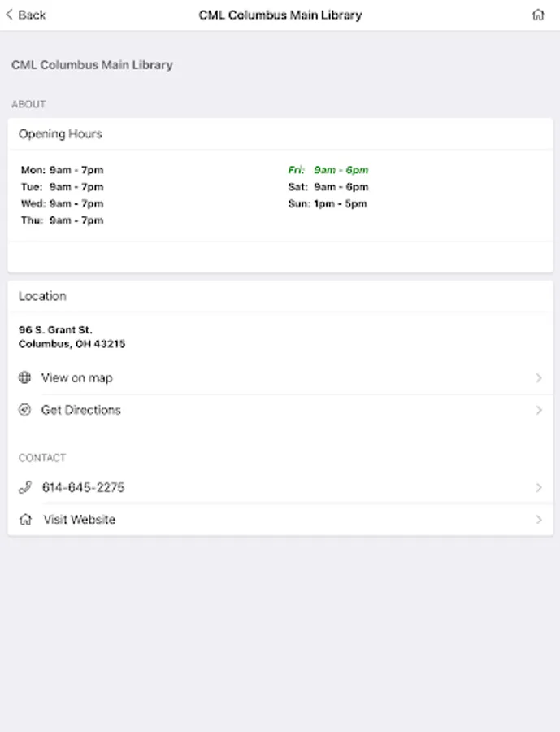Tap the Opening Hours card header

point(61,134)
